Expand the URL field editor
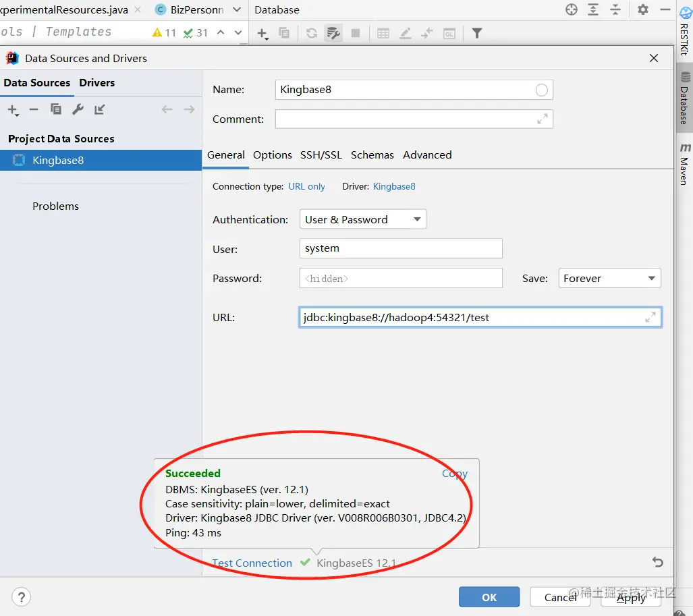This screenshot has width=693, height=616. (650, 317)
